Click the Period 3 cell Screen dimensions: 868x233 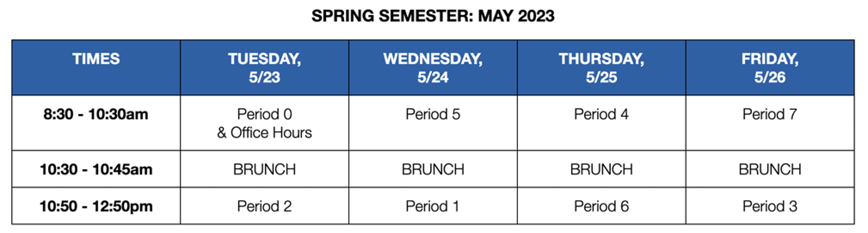tap(770, 206)
